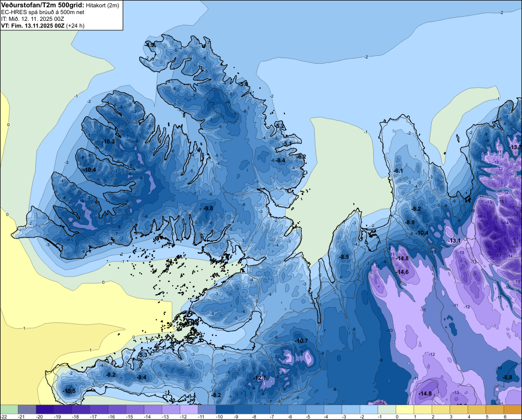Click the 0 label in the color scale

pyautogui.click(x=397, y=417)
